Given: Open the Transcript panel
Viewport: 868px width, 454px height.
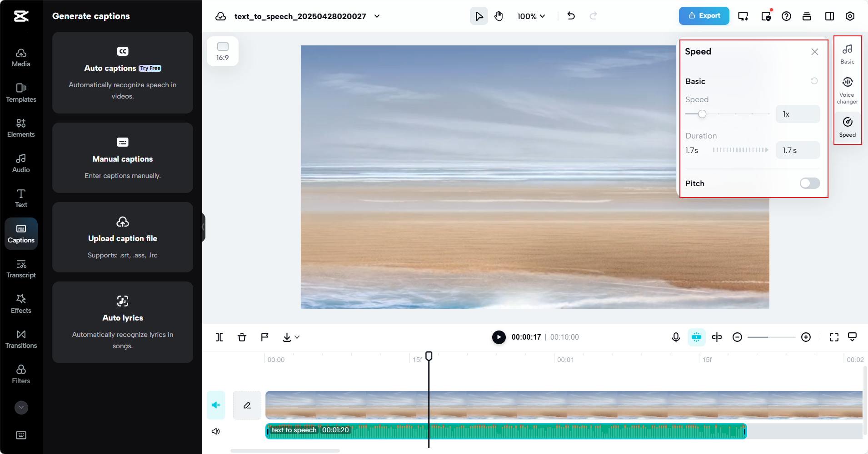Looking at the screenshot, I should pyautogui.click(x=21, y=269).
